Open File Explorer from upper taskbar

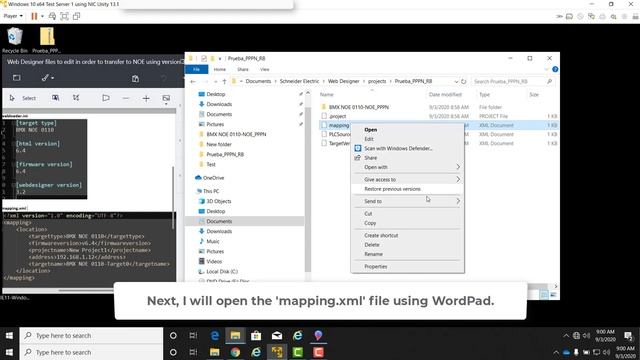(x=235, y=336)
